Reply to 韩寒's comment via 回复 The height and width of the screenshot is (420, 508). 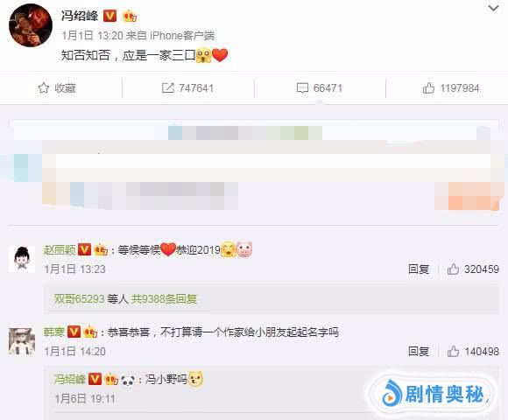(x=419, y=352)
